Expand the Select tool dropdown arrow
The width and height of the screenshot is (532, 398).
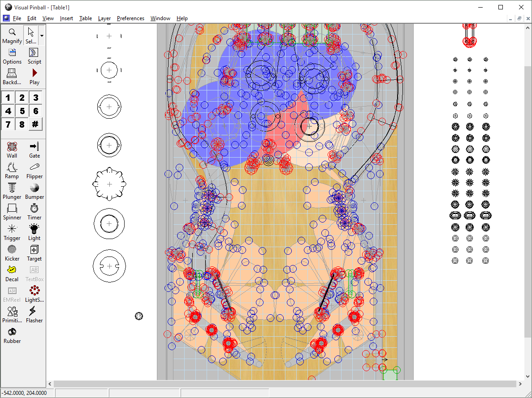coord(42,35)
